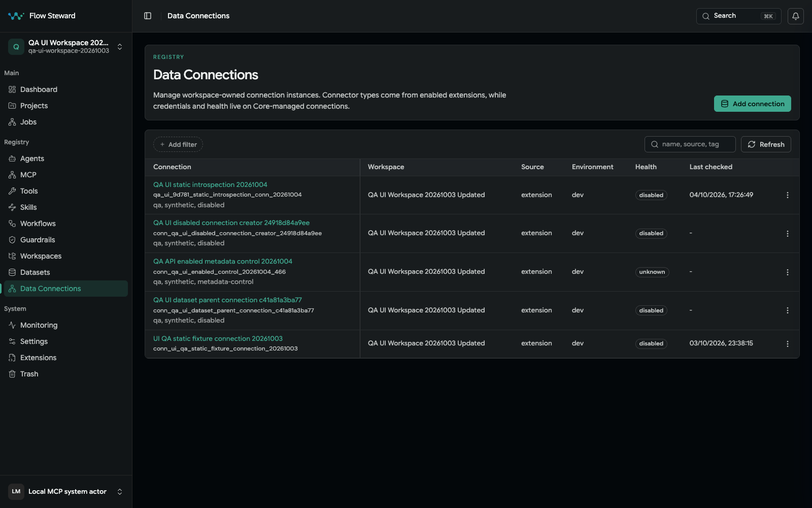Click the magnifier icon in global Search
The width and height of the screenshot is (812, 508).
tap(706, 16)
